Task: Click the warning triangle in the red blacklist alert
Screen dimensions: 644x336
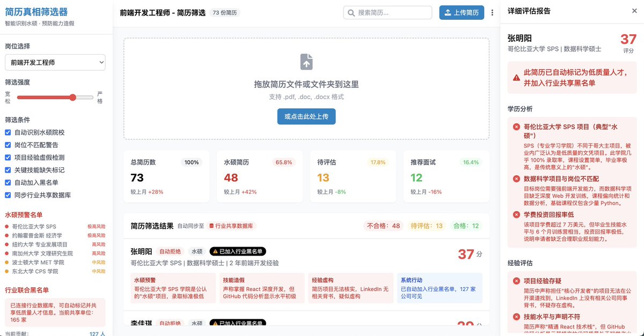Action: (516, 78)
